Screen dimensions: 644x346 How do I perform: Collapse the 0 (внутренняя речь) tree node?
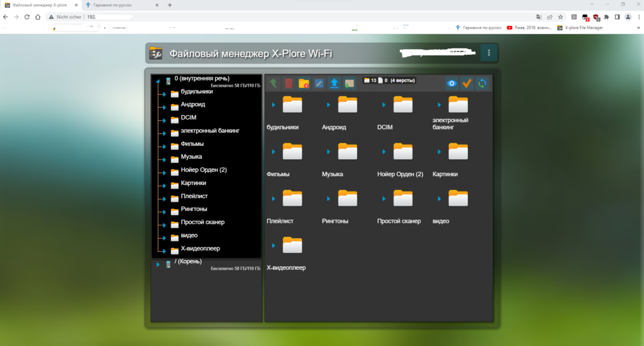coord(158,81)
